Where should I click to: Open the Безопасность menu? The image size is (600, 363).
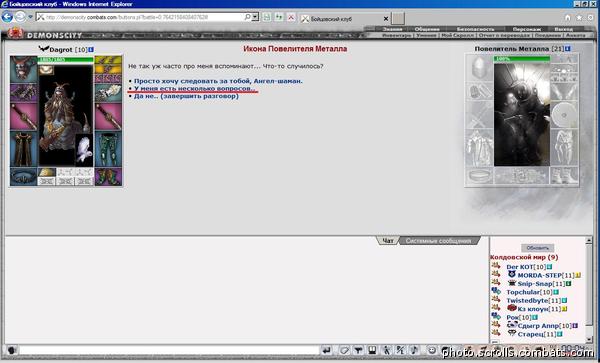[x=475, y=29]
